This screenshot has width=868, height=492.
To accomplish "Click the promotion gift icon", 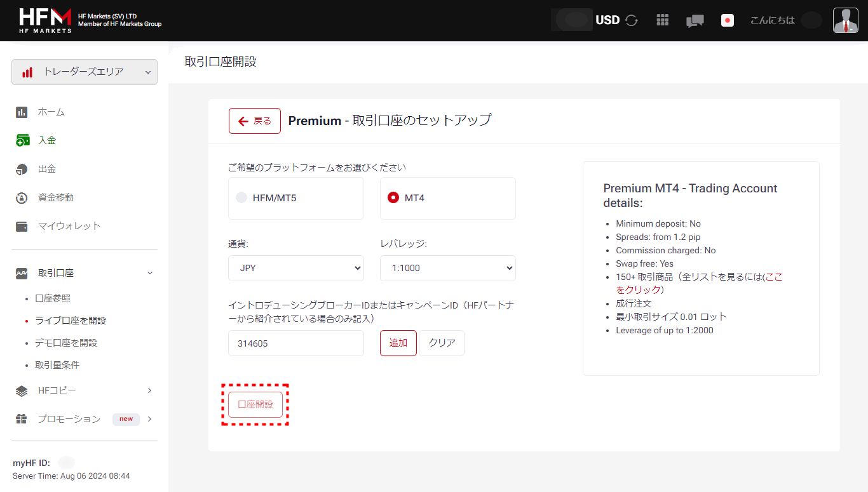I will [22, 419].
